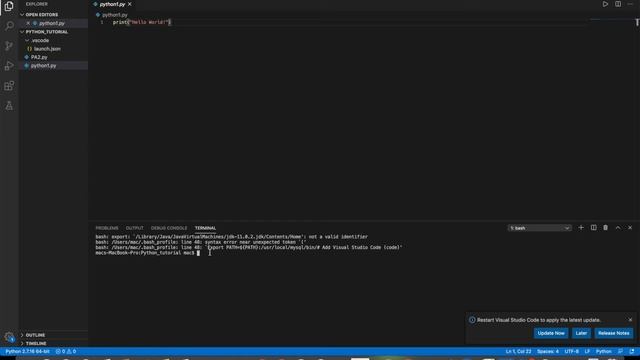Open the Run and Debug view

[x=9, y=66]
